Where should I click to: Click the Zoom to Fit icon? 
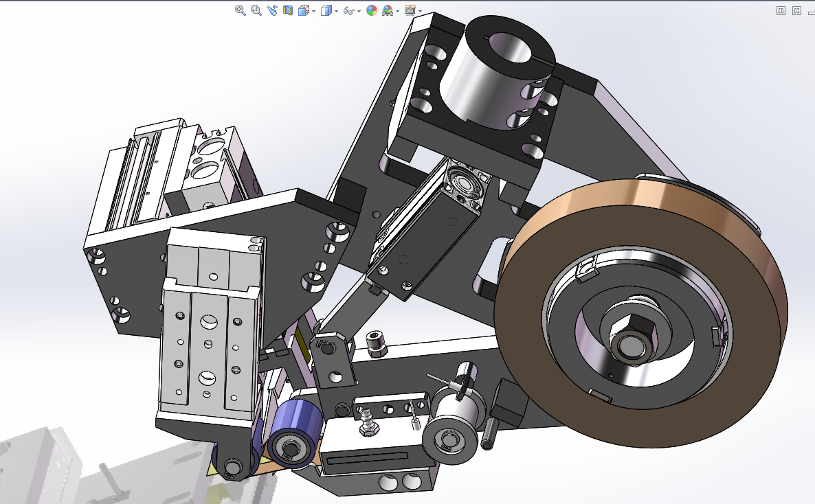(x=241, y=10)
